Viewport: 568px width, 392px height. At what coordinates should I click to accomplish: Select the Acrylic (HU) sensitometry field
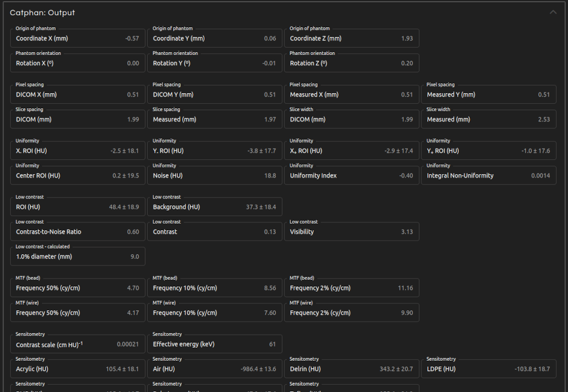[x=78, y=369]
